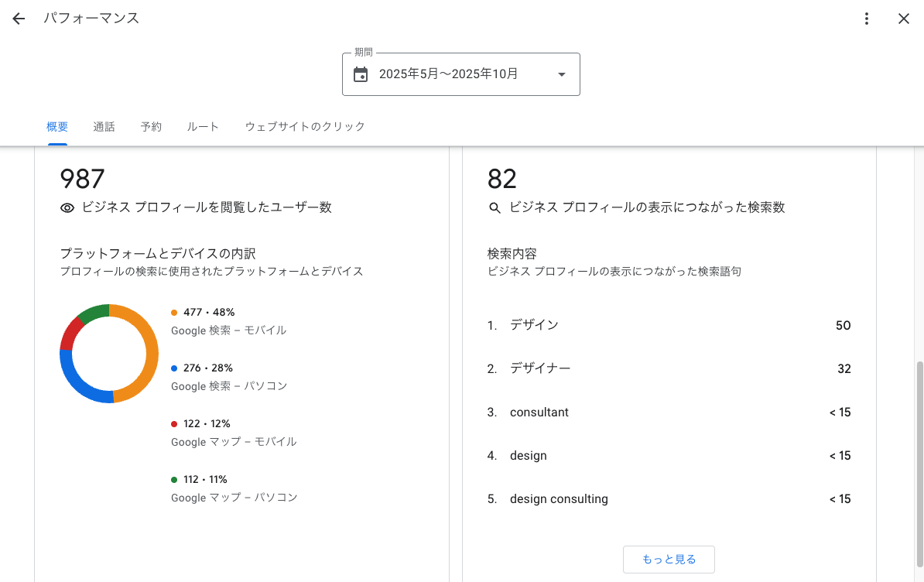Click the もっと見る button
The image size is (924, 582).
669,559
